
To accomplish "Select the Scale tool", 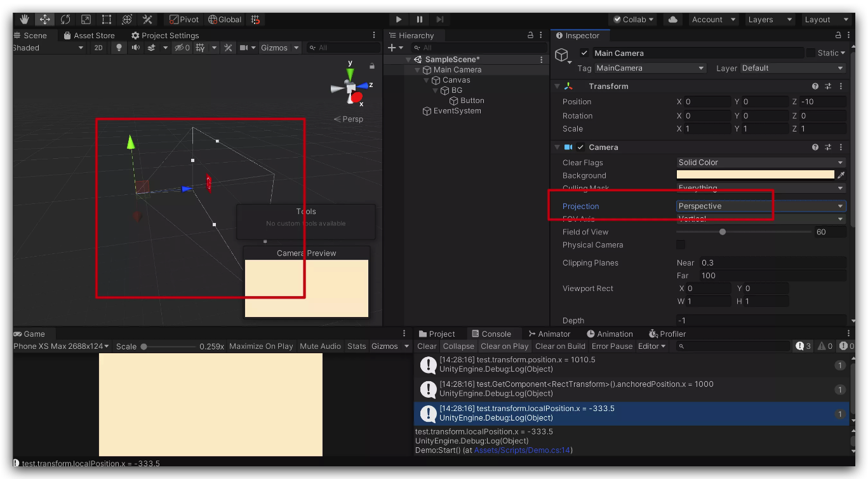I will [86, 20].
